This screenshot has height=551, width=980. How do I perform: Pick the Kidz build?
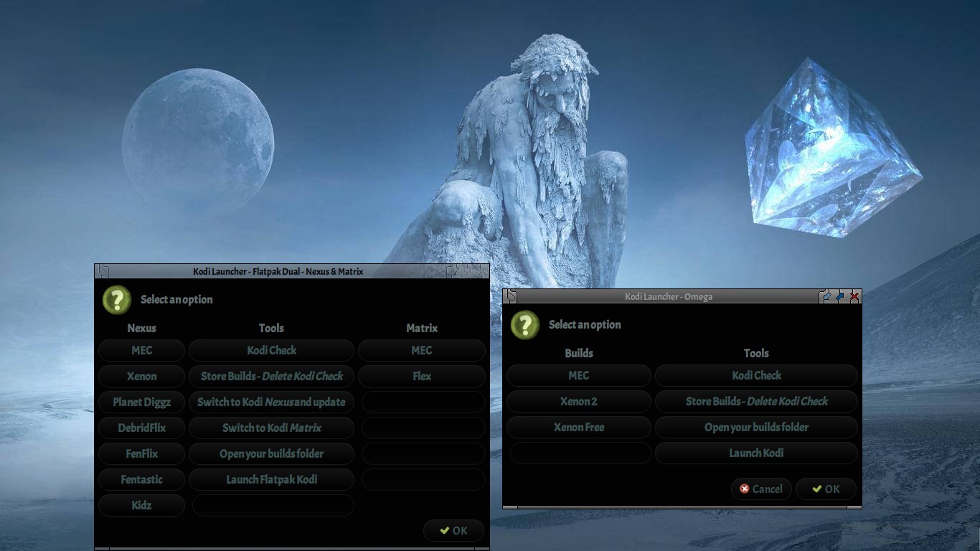(x=141, y=505)
